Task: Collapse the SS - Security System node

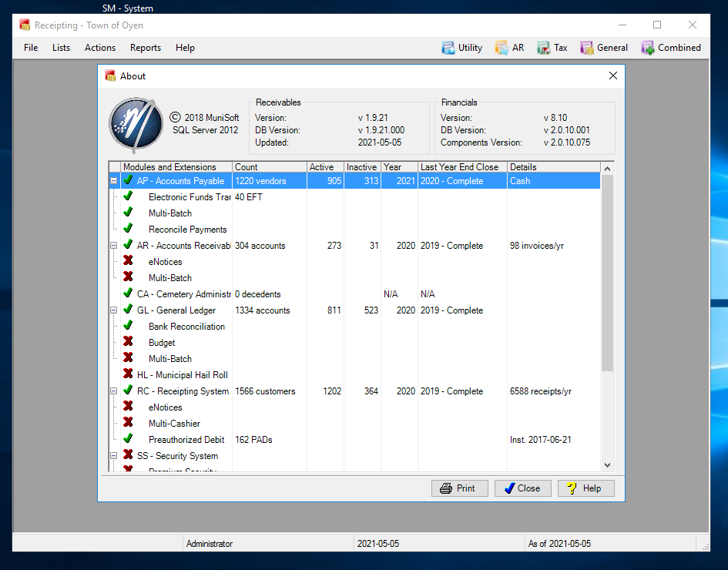Action: tap(114, 456)
